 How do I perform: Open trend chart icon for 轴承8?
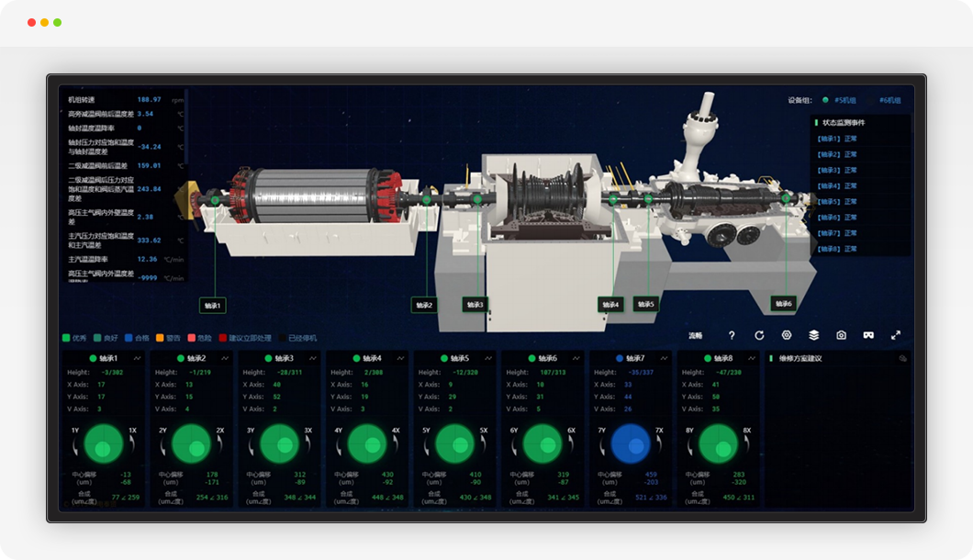coord(752,358)
